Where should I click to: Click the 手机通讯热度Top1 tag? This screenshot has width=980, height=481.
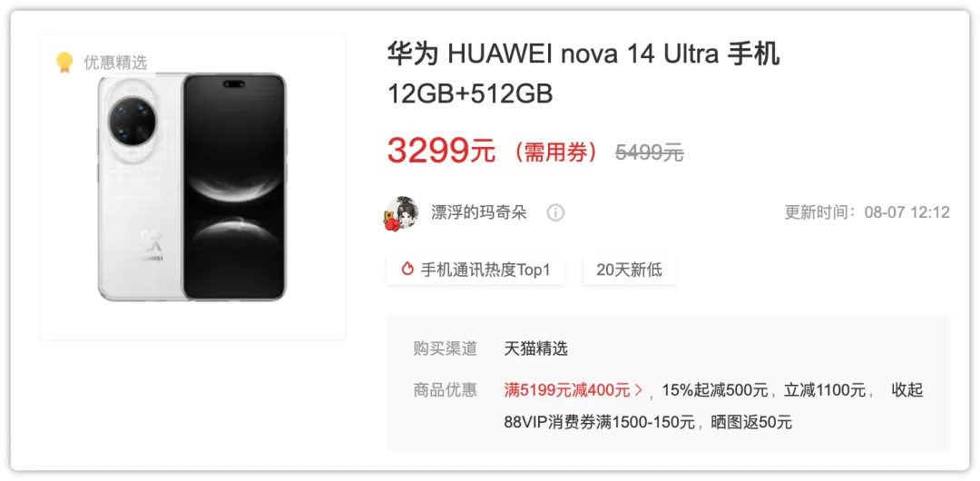click(x=475, y=270)
